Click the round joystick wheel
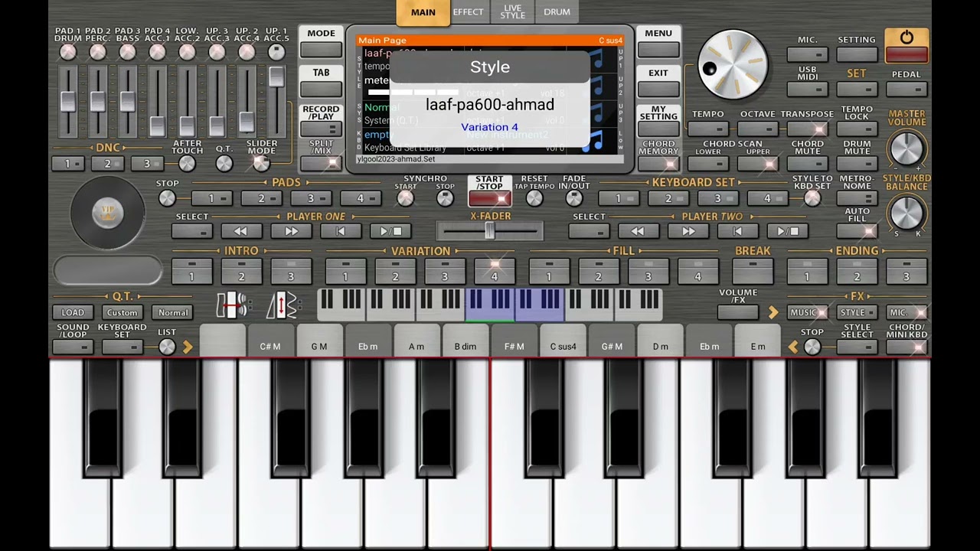Screen dimensions: 980x551 [107, 214]
